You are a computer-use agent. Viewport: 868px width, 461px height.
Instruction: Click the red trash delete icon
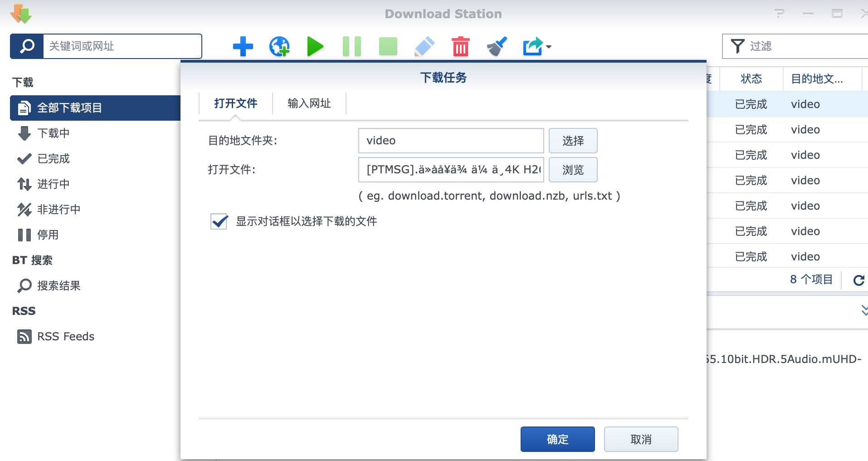click(461, 46)
